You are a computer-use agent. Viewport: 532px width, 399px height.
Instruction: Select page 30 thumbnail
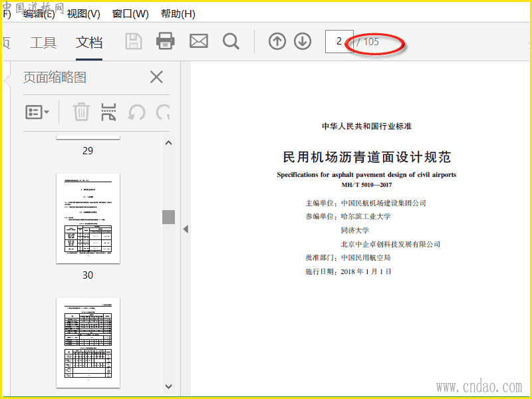click(x=88, y=219)
